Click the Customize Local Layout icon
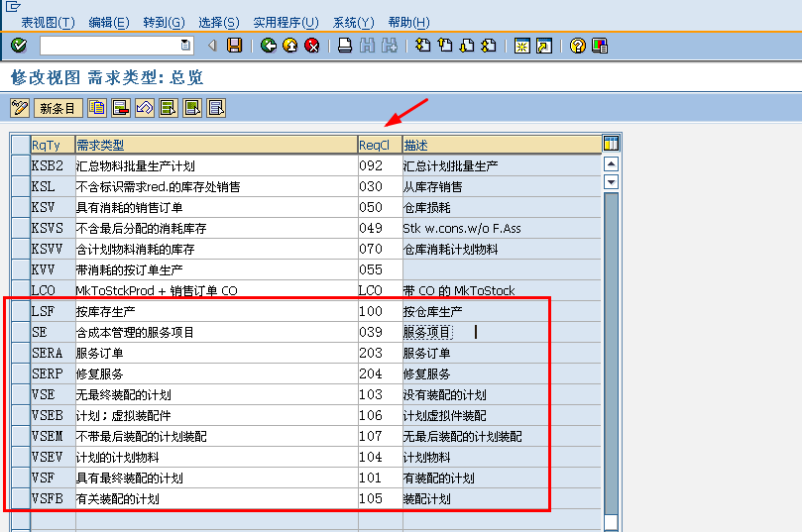The width and height of the screenshot is (802, 532). pos(600,46)
